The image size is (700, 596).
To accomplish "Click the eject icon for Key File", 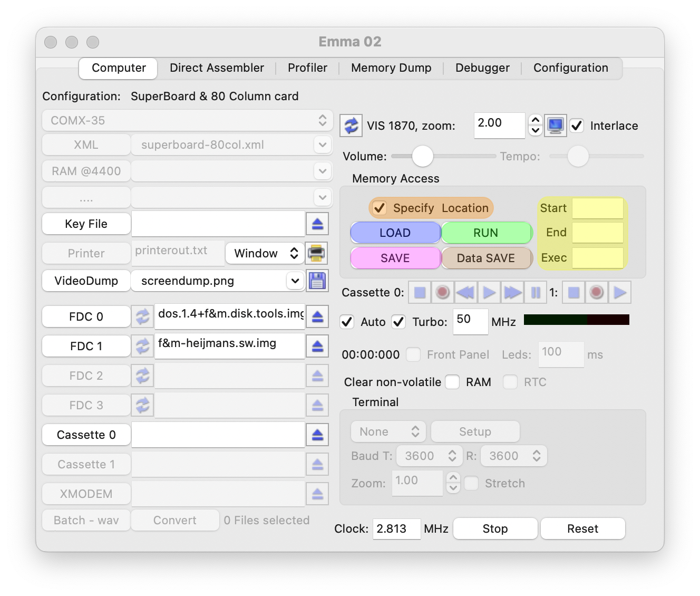I will click(x=317, y=224).
